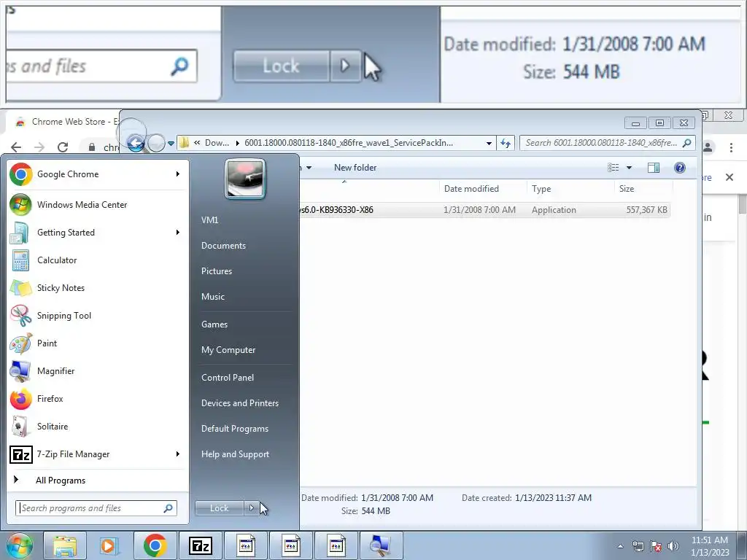Toggle the Explorer preview pane
747x560 pixels.
coord(654,168)
